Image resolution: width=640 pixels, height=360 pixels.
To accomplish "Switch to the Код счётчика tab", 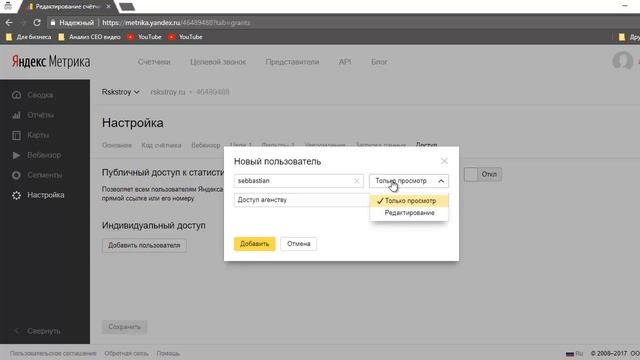I will 161,145.
